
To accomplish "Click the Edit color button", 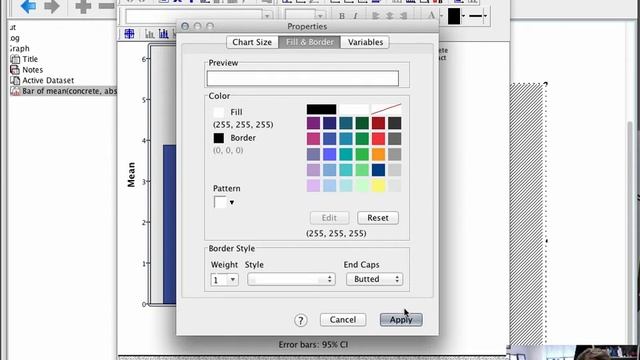I will pyautogui.click(x=329, y=218).
